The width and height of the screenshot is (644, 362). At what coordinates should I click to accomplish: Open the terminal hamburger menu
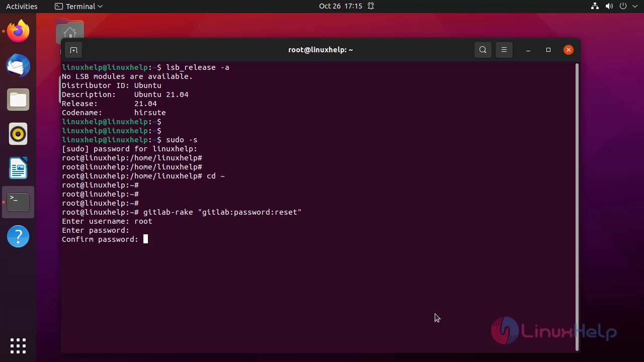tap(504, 50)
